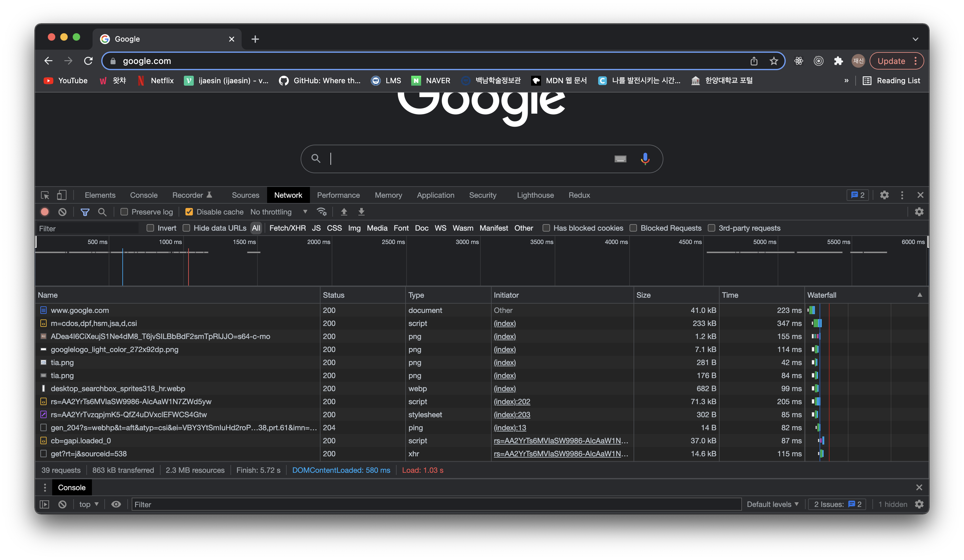Click Import HAR file upload icon
Screen dimensions: 964x560
coord(344,212)
